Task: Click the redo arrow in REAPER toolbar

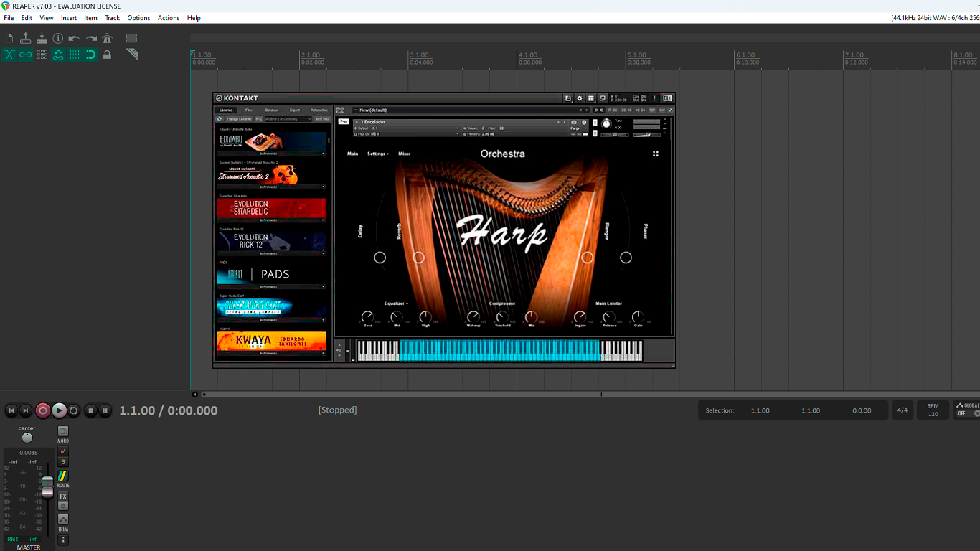Action: [91, 39]
